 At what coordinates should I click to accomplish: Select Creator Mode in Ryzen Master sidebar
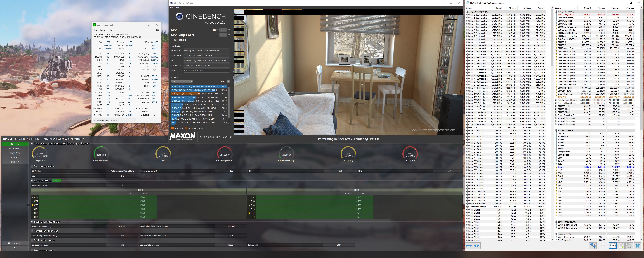(15, 149)
